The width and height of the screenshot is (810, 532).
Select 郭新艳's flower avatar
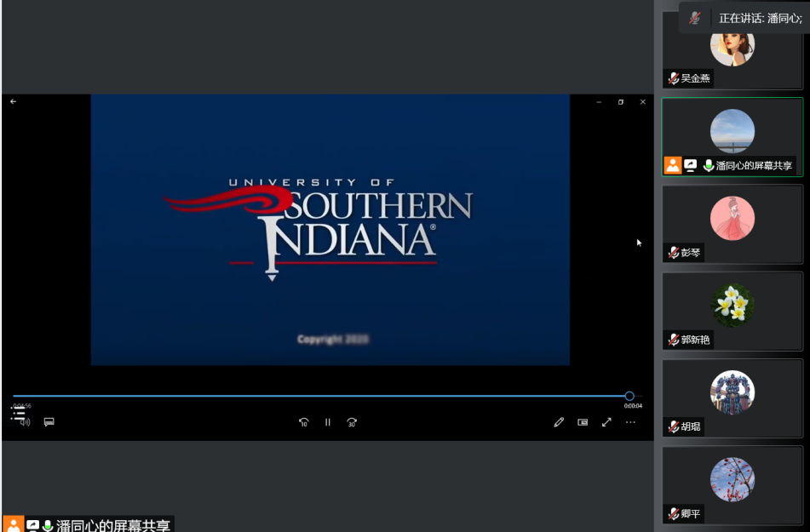click(732, 305)
